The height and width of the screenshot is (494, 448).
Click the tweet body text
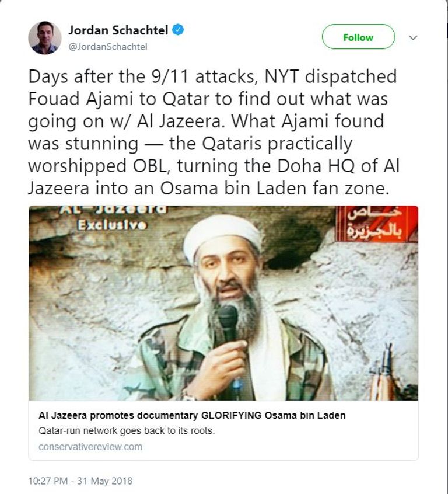click(x=214, y=133)
